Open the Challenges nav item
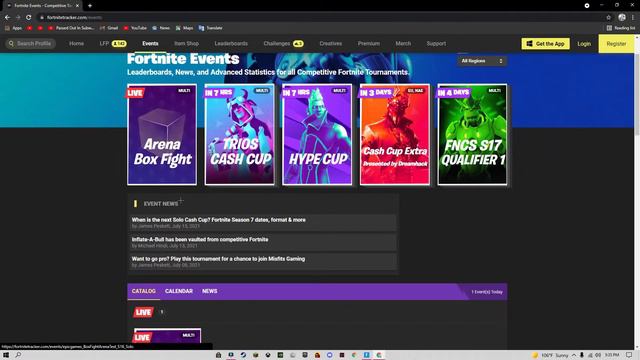The height and width of the screenshot is (360, 640). [x=283, y=44]
